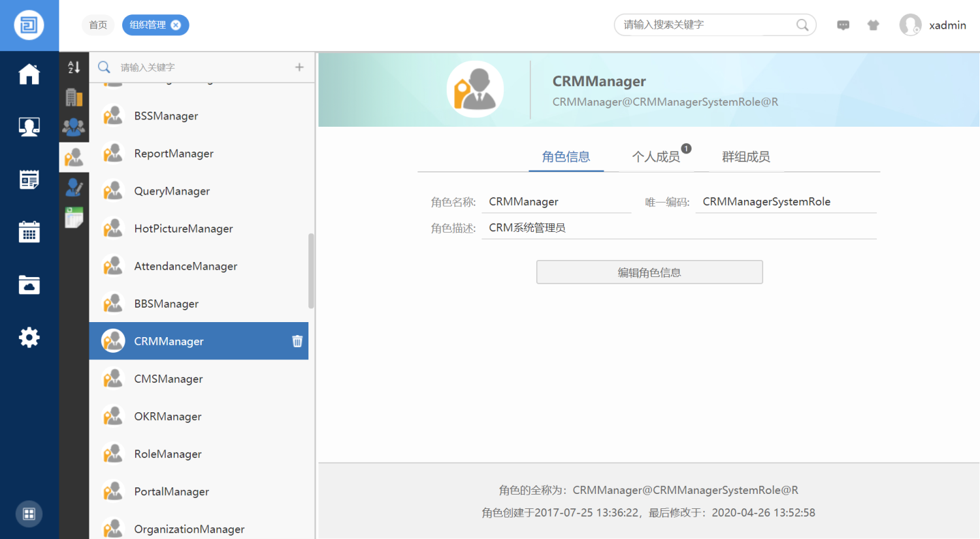This screenshot has height=539, width=980.
Task: Click the role list vertical scrollbar
Action: click(311, 270)
